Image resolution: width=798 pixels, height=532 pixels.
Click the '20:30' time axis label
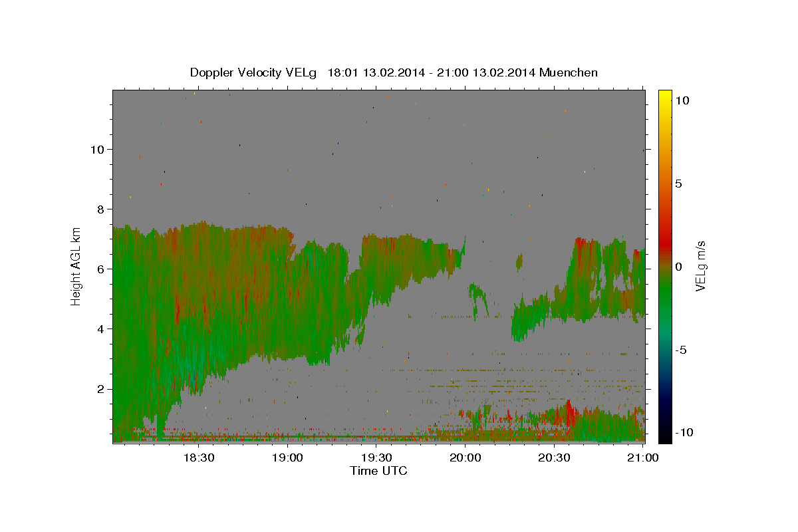click(554, 458)
